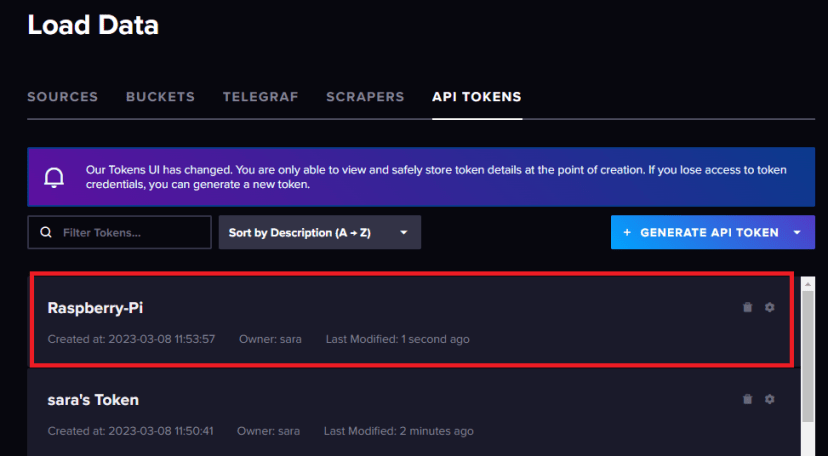Click the bell notification icon in banner
Viewport: 828px width, 456px height.
point(56,177)
